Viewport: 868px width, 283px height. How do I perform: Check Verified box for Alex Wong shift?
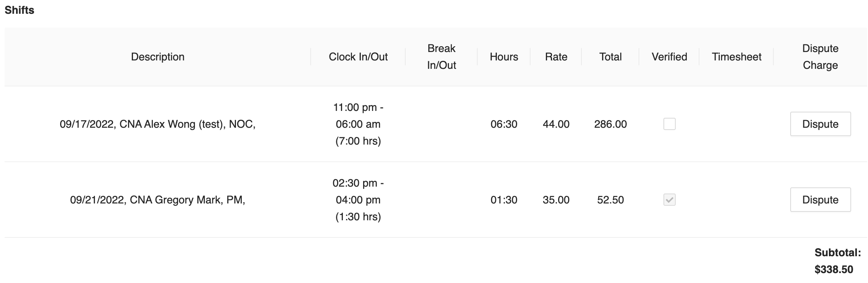pyautogui.click(x=669, y=124)
